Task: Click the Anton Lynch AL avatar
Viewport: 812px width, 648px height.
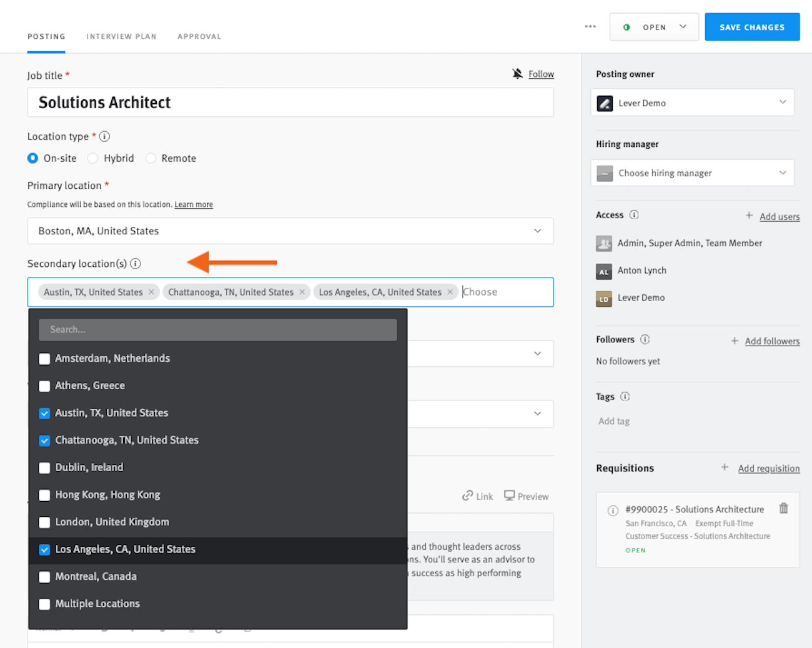Action: [x=604, y=271]
